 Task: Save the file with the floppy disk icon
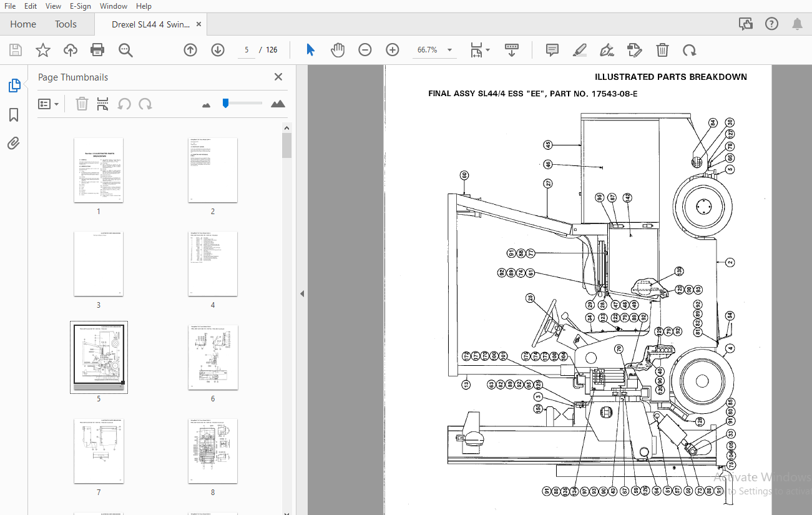16,50
